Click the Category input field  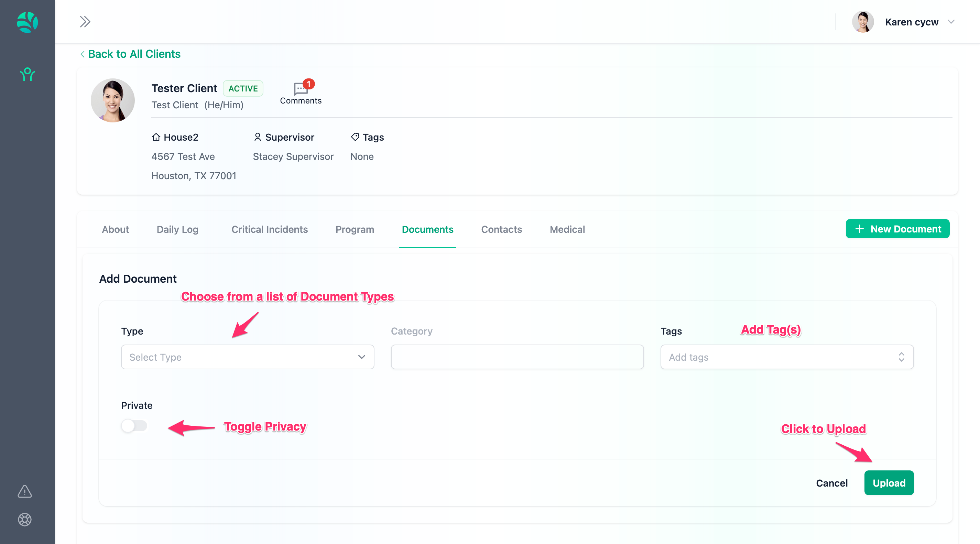coord(517,357)
